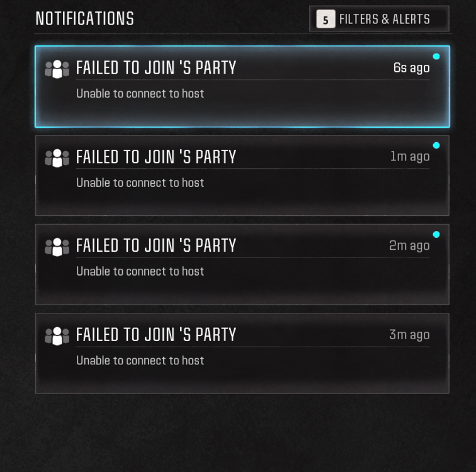This screenshot has height=472, width=476.
Task: Open the failed party notification from 1m ago
Action: (x=242, y=176)
